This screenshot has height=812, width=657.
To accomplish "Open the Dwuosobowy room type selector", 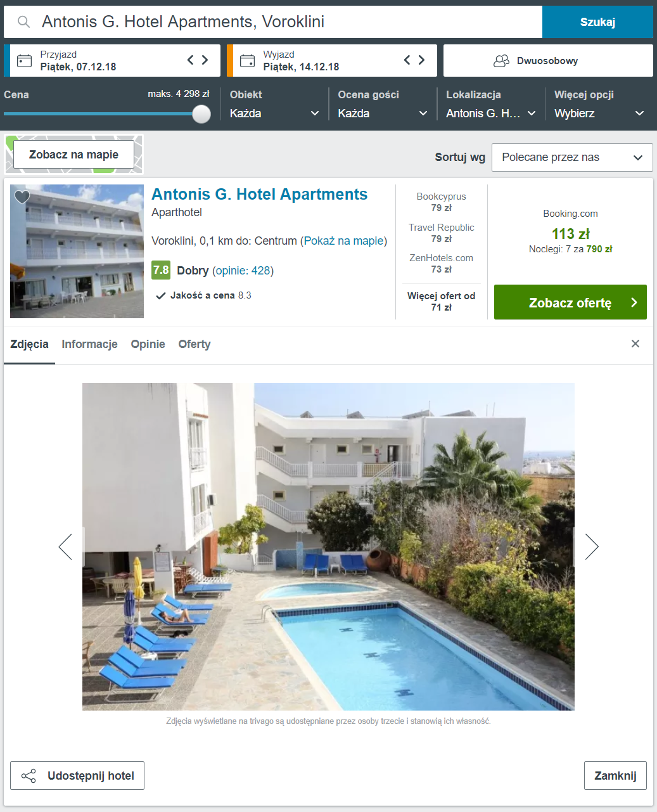I will pos(548,61).
